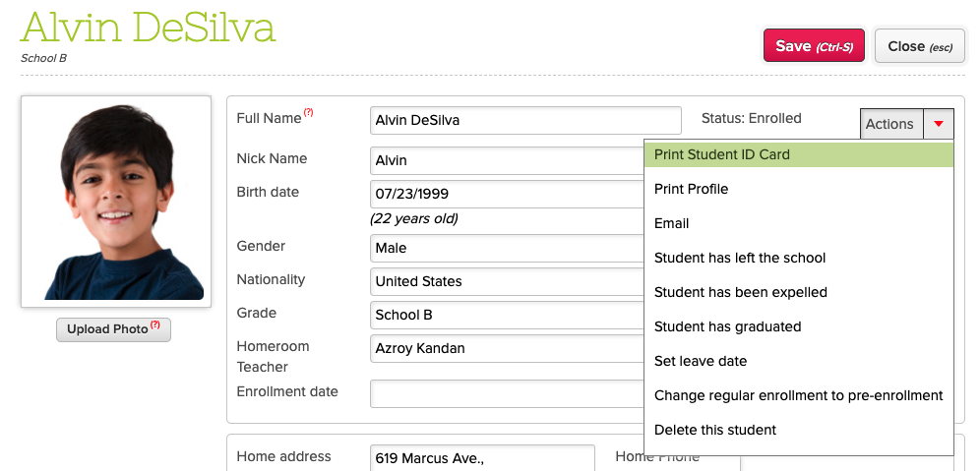980x471 pixels.
Task: Click the Enrollment date field
Action: point(507,393)
